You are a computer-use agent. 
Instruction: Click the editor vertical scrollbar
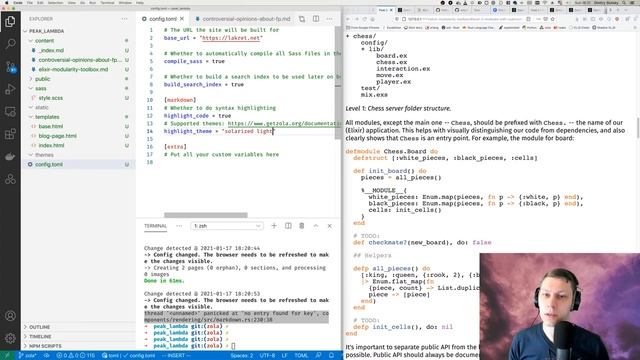[x=338, y=82]
